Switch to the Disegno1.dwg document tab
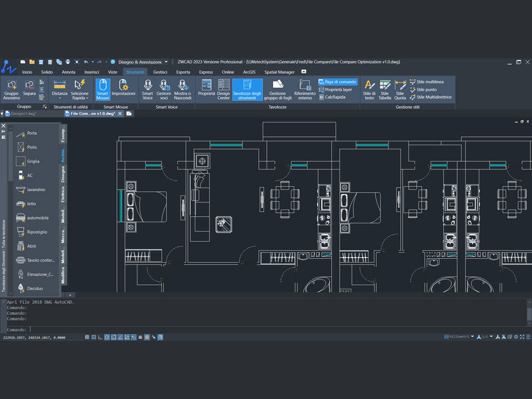This screenshot has width=532, height=399. pos(23,114)
